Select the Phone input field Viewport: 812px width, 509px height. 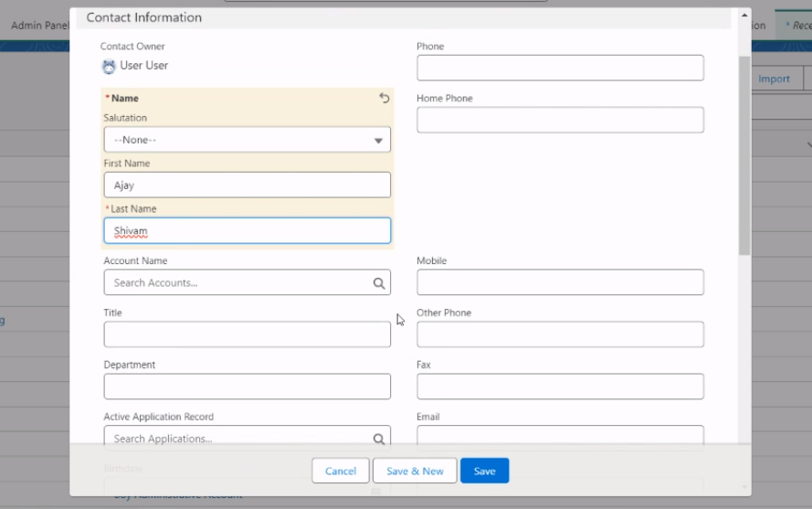click(560, 69)
